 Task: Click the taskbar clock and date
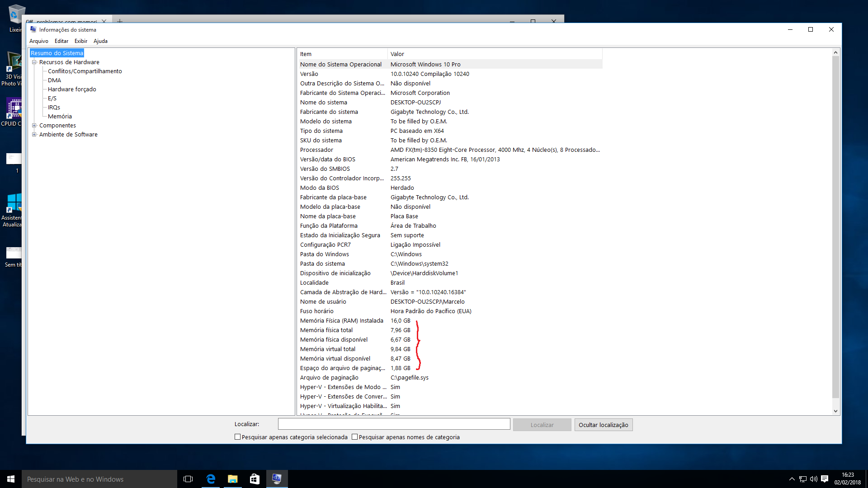click(x=847, y=479)
